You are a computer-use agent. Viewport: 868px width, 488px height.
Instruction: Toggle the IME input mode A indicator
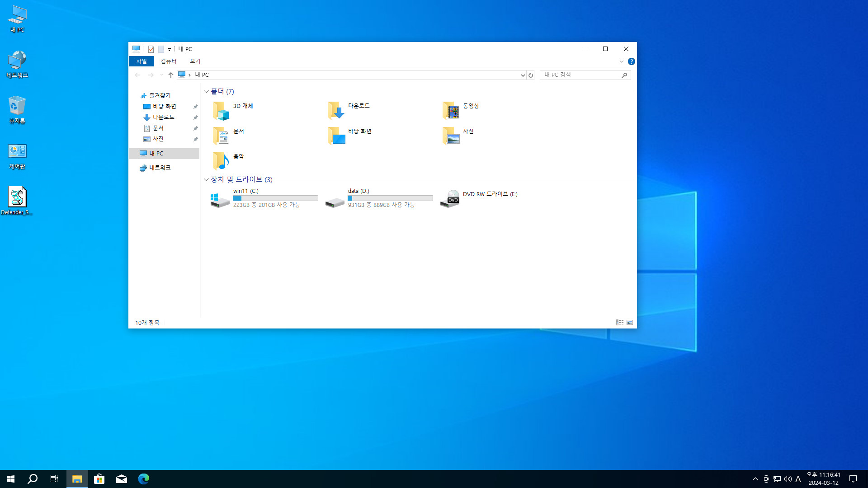pos(798,479)
